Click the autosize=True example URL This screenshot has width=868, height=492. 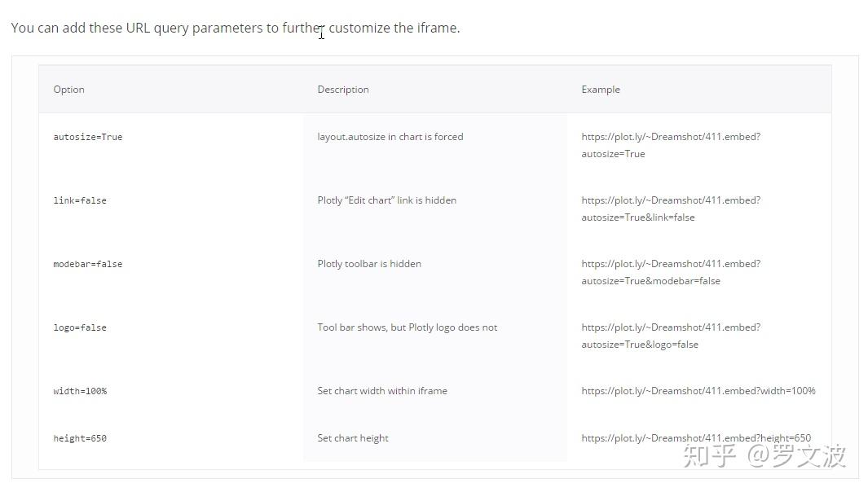pos(671,145)
